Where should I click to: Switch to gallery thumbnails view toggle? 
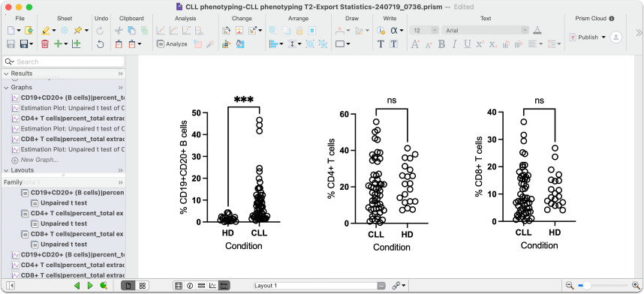click(142, 286)
